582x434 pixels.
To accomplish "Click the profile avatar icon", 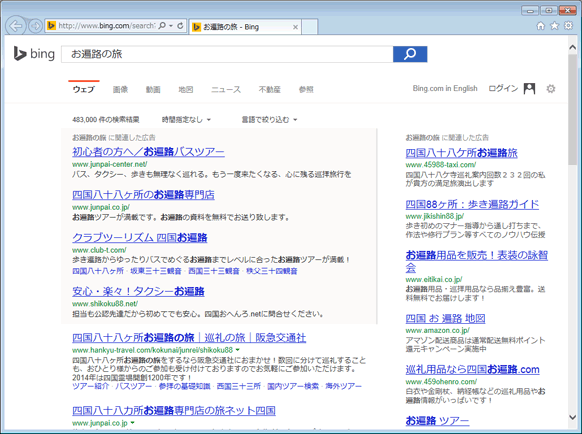I will tap(529, 89).
